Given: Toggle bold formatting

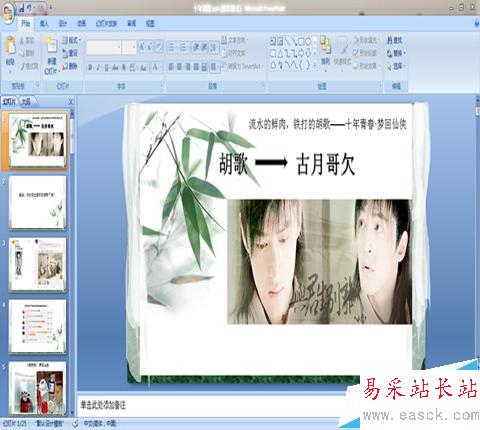Looking at the screenshot, I should coord(90,68).
